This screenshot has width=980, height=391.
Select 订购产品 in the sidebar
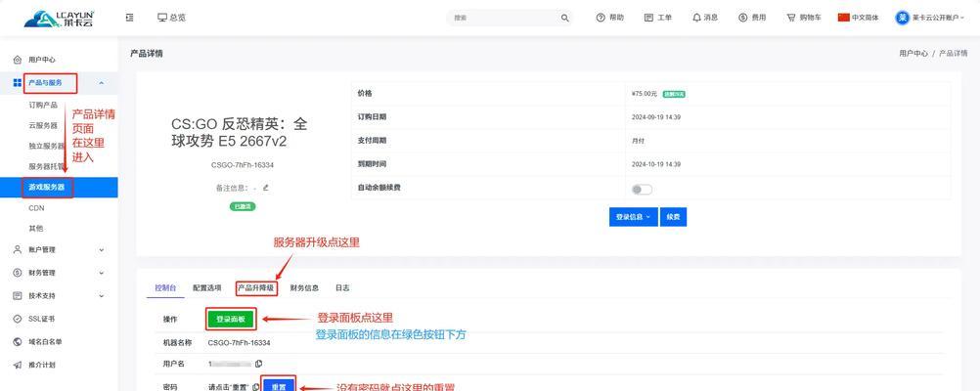pyautogui.click(x=43, y=105)
